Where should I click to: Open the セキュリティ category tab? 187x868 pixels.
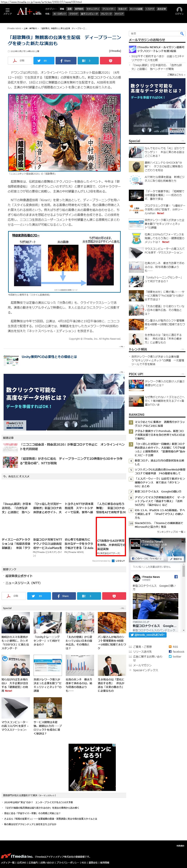pyautogui.click(x=93, y=9)
